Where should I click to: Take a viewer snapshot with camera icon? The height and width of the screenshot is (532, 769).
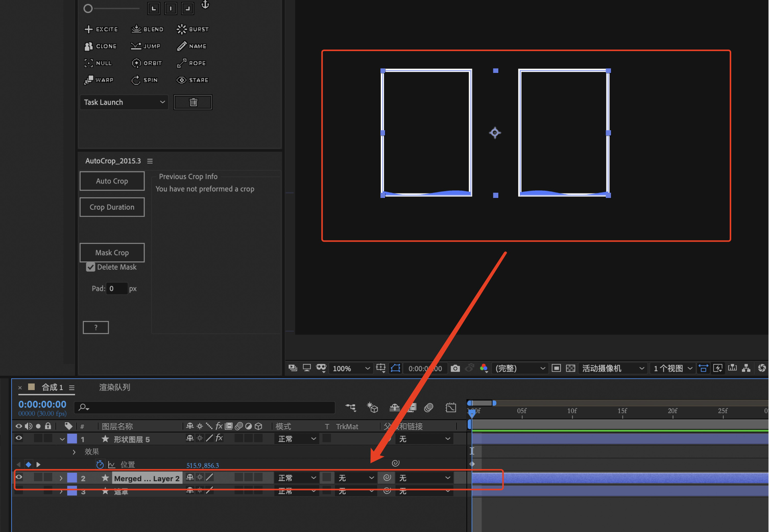[x=455, y=368]
